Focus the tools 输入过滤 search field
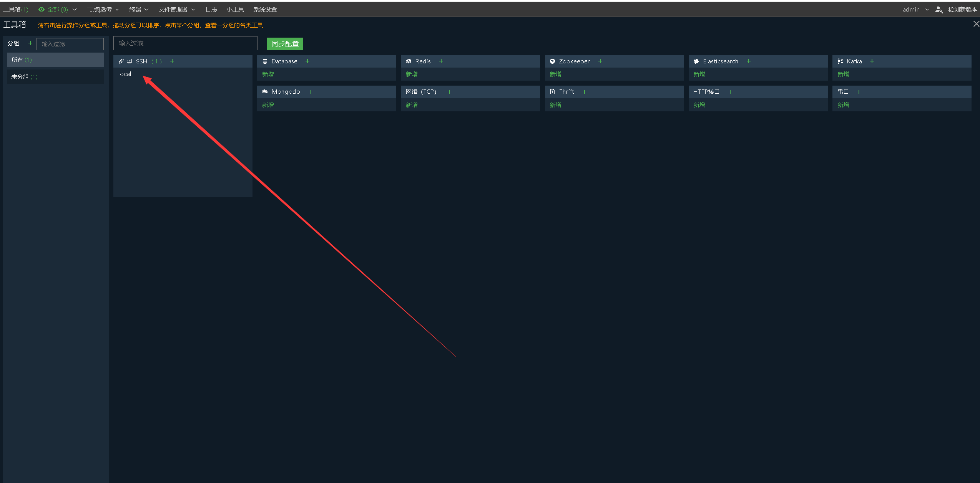 (185, 43)
